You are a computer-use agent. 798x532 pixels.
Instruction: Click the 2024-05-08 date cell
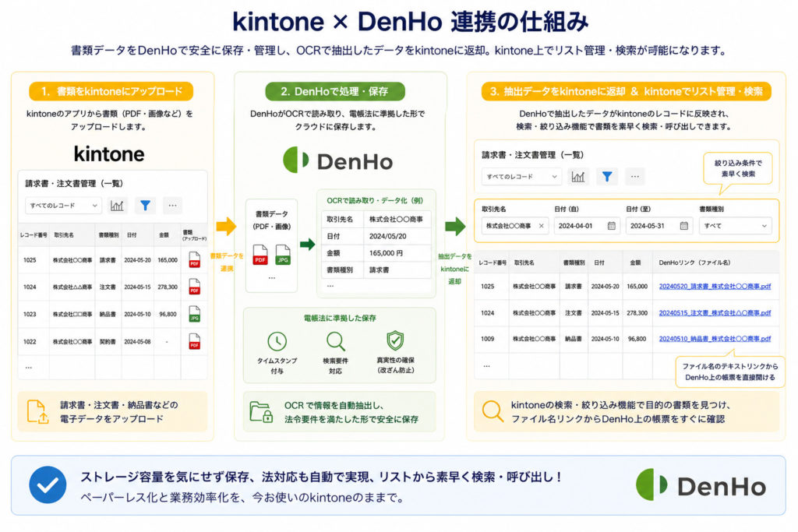[x=137, y=342]
